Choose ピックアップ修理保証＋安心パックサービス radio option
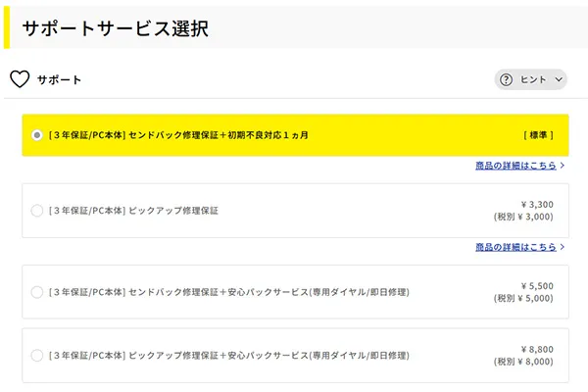This screenshot has width=588, height=392. point(37,355)
